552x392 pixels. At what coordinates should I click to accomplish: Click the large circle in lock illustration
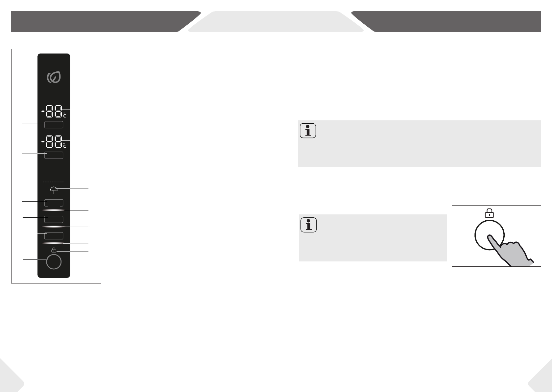click(490, 235)
